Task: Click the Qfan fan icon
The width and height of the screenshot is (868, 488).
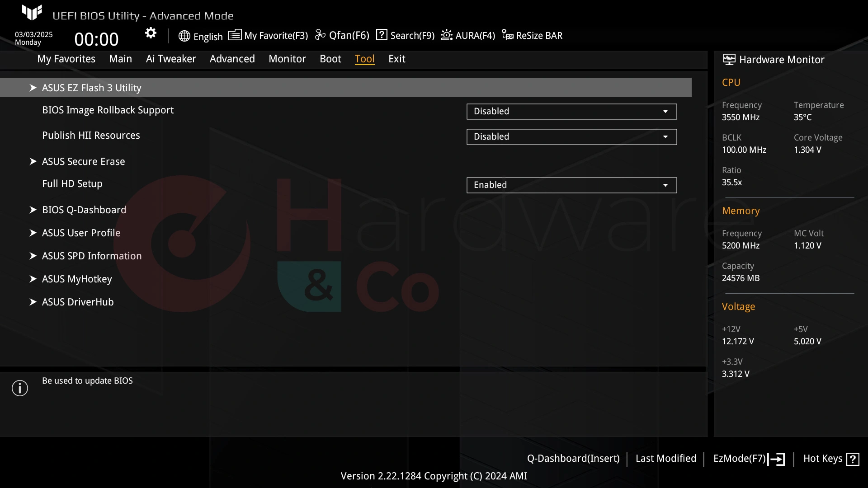Action: click(320, 35)
